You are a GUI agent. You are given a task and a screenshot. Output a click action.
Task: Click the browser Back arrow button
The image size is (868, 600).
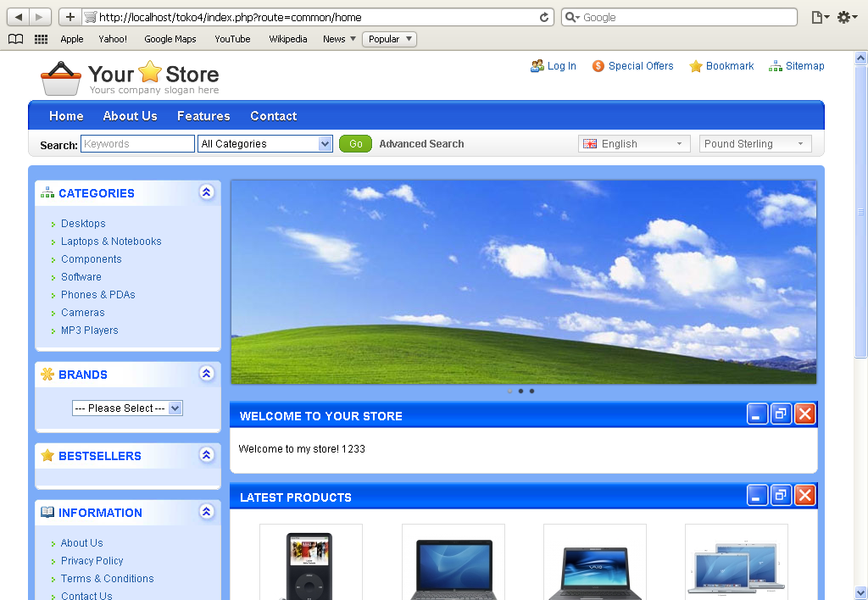pyautogui.click(x=19, y=17)
